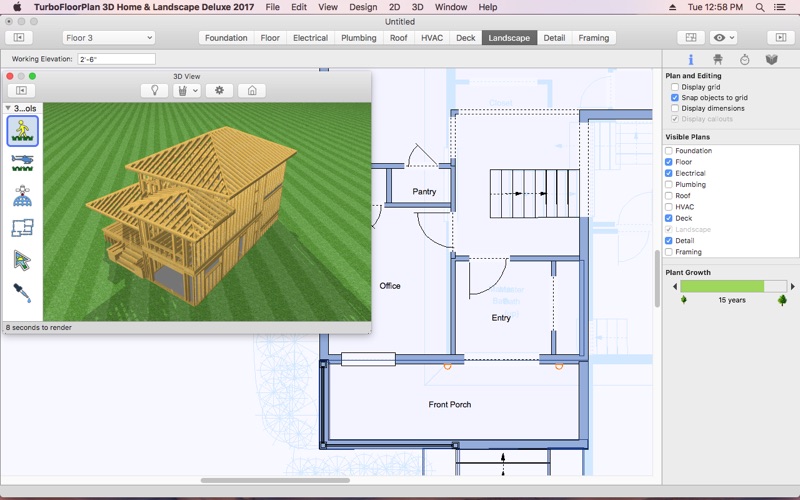
Task: Disable Snap objects to grid
Action: coord(675,97)
